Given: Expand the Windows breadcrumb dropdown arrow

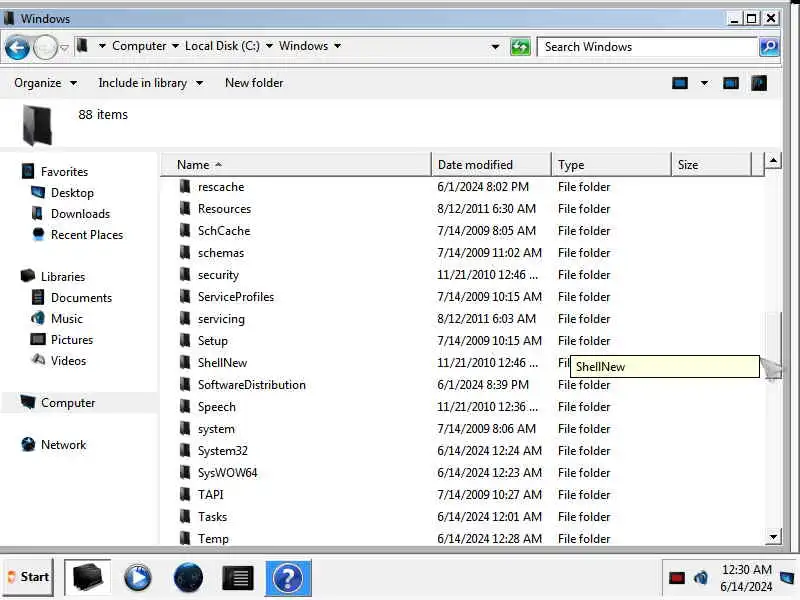Looking at the screenshot, I should tap(337, 46).
